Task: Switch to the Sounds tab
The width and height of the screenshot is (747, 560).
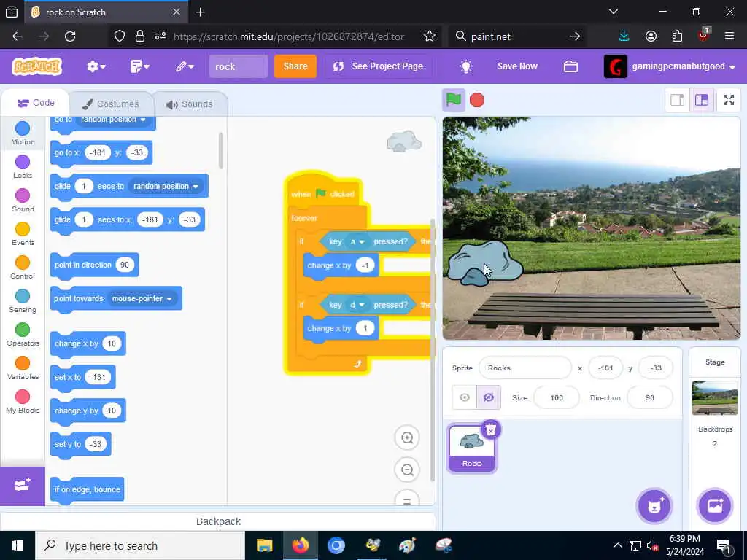Action: 190,104
